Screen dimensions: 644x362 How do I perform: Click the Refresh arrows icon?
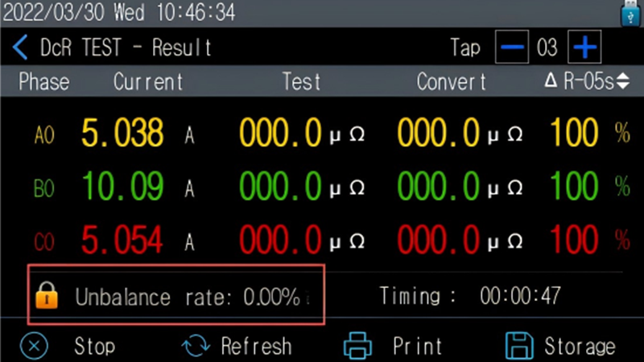pos(196,346)
